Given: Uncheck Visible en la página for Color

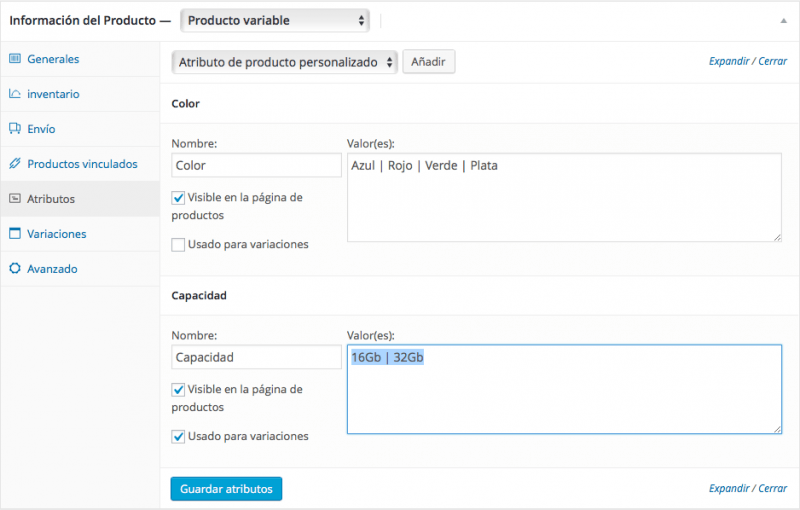Looking at the screenshot, I should click(x=178, y=198).
